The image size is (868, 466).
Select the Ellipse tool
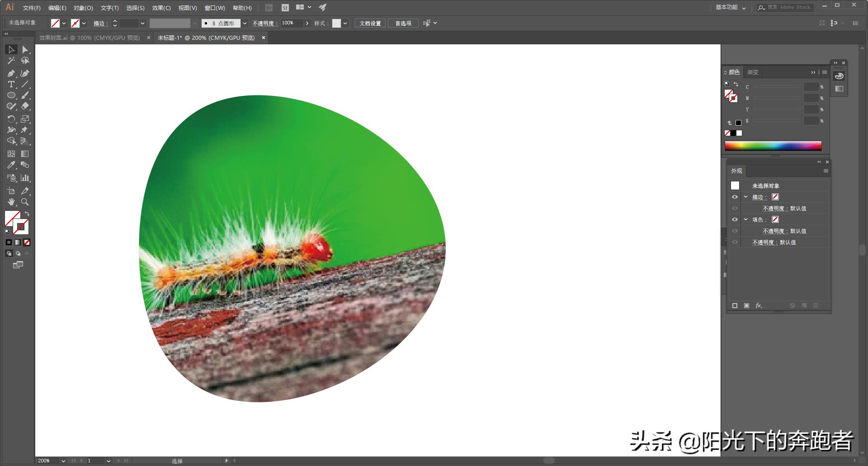click(x=11, y=95)
